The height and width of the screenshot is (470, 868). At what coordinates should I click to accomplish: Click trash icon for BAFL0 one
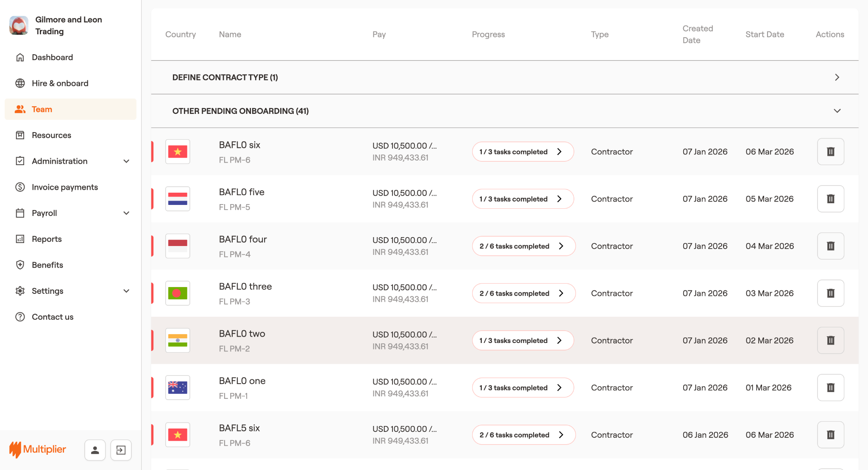click(830, 387)
